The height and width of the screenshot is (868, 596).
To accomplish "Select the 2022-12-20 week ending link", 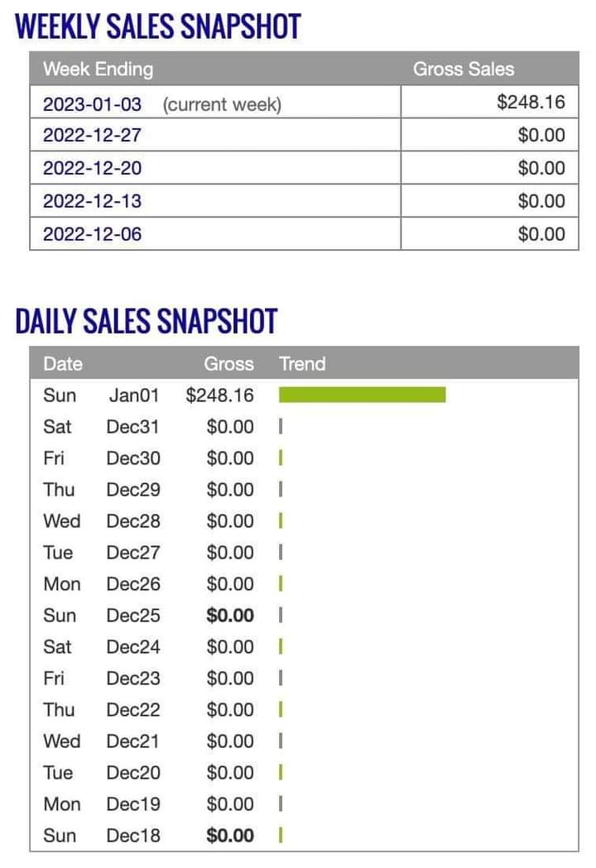I will point(92,168).
